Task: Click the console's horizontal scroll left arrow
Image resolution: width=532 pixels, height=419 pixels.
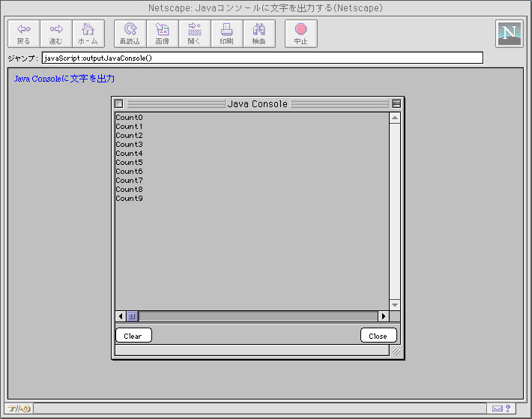Action: pyautogui.click(x=121, y=316)
